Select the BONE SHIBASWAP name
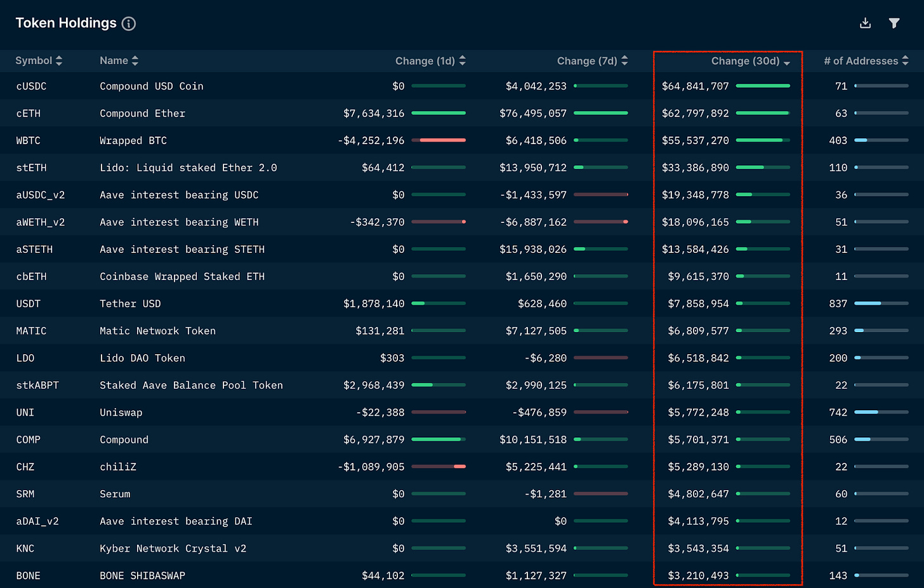 point(142,576)
